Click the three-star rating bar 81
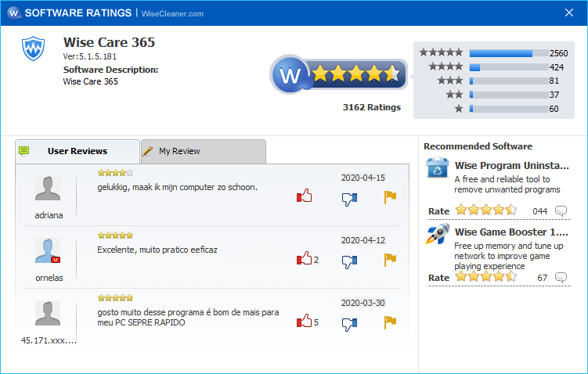 [x=509, y=81]
